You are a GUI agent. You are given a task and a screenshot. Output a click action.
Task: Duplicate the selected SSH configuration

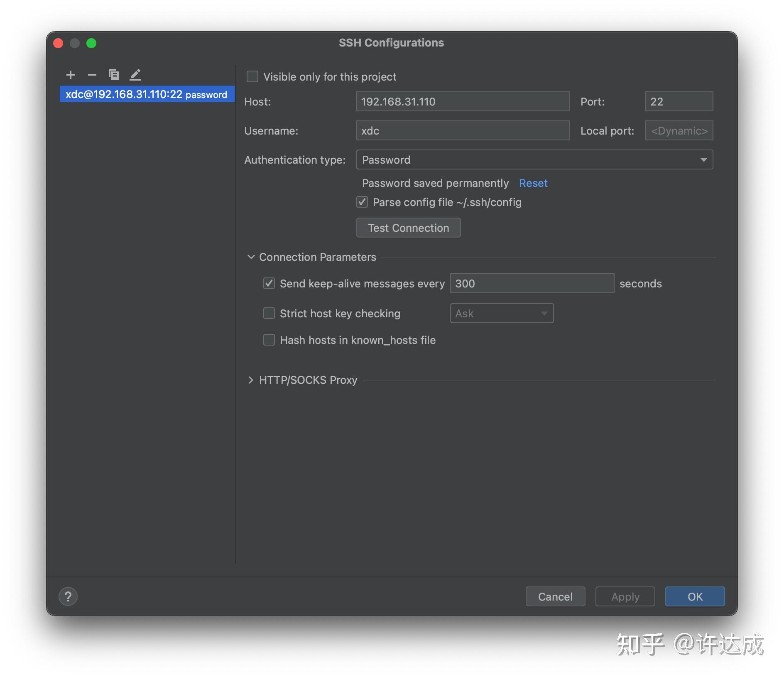pyautogui.click(x=114, y=75)
